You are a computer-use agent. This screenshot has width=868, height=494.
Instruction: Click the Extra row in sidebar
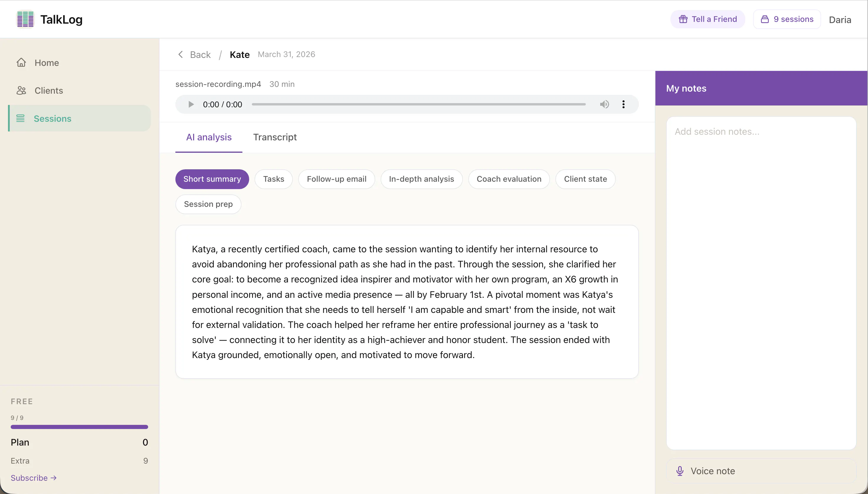click(x=79, y=461)
